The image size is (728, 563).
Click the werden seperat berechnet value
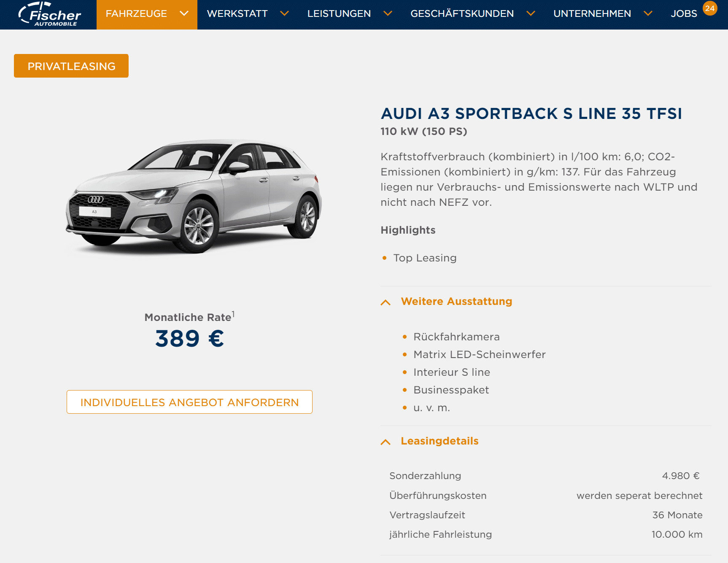(639, 496)
